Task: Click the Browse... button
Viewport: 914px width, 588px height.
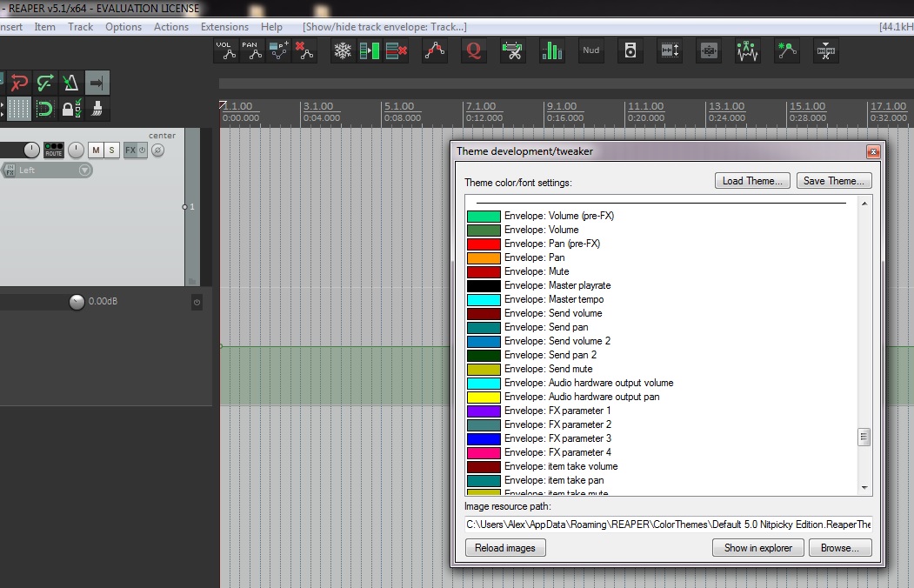Action: pos(840,548)
